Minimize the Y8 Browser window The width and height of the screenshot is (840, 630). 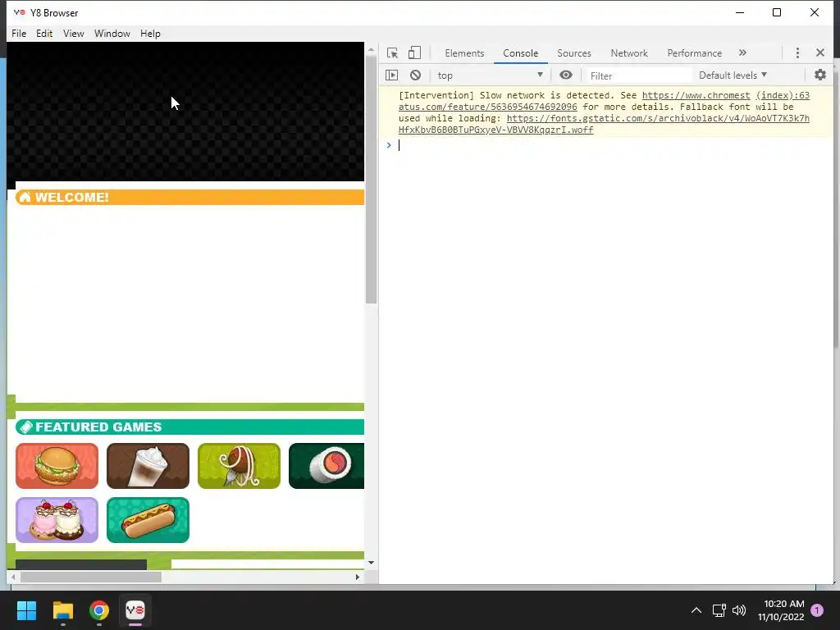(x=740, y=12)
